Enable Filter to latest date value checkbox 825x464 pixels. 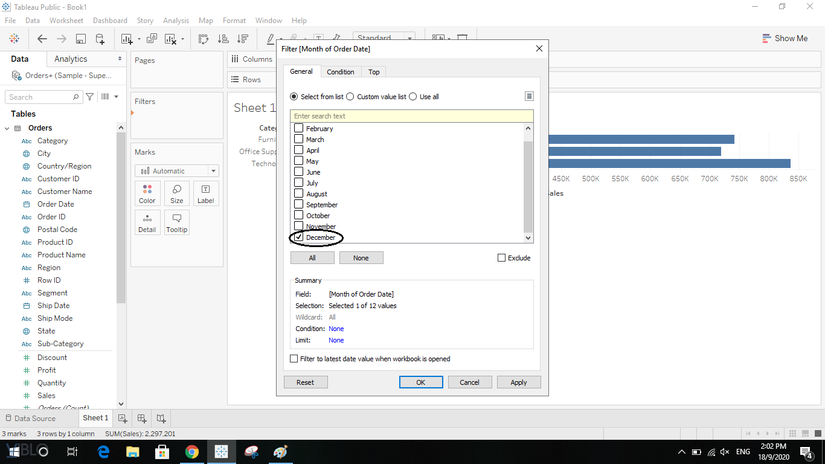click(x=294, y=359)
